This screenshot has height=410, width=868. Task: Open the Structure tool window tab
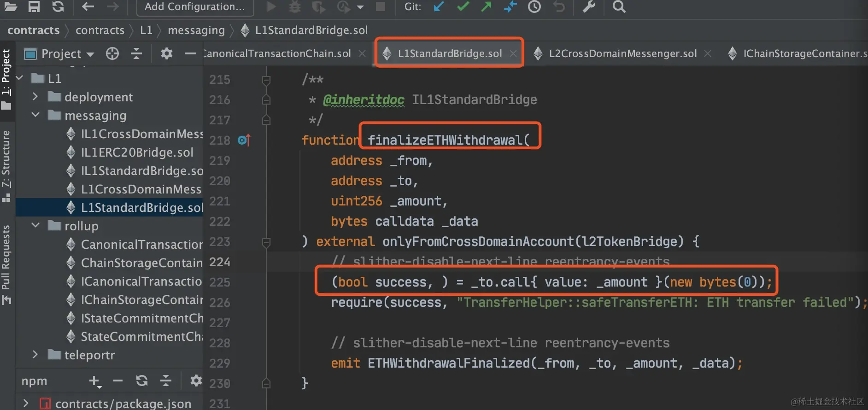point(6,166)
